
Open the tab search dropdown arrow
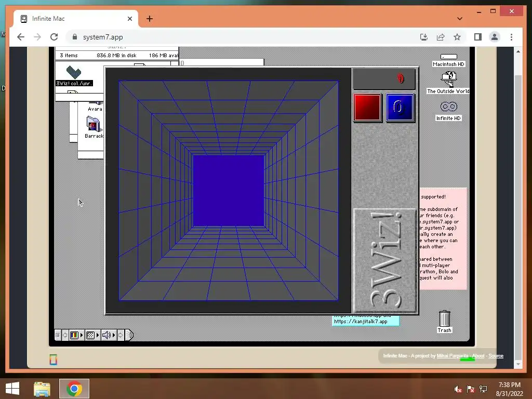460,19
